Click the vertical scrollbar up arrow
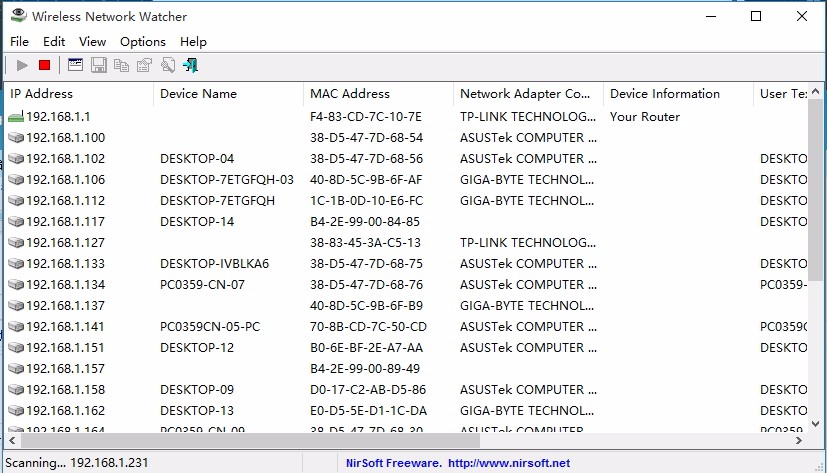The image size is (827, 473). [x=815, y=91]
